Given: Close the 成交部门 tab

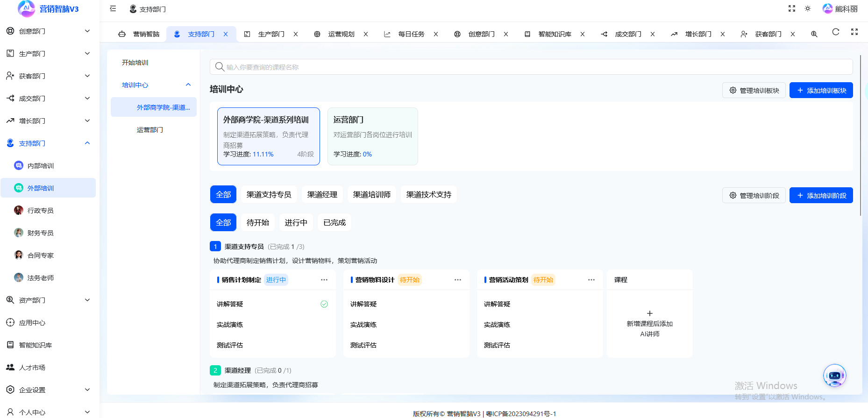Looking at the screenshot, I should [653, 34].
